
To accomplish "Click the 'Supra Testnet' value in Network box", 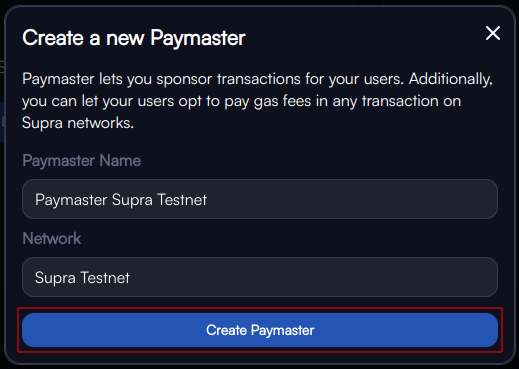I will 82,278.
